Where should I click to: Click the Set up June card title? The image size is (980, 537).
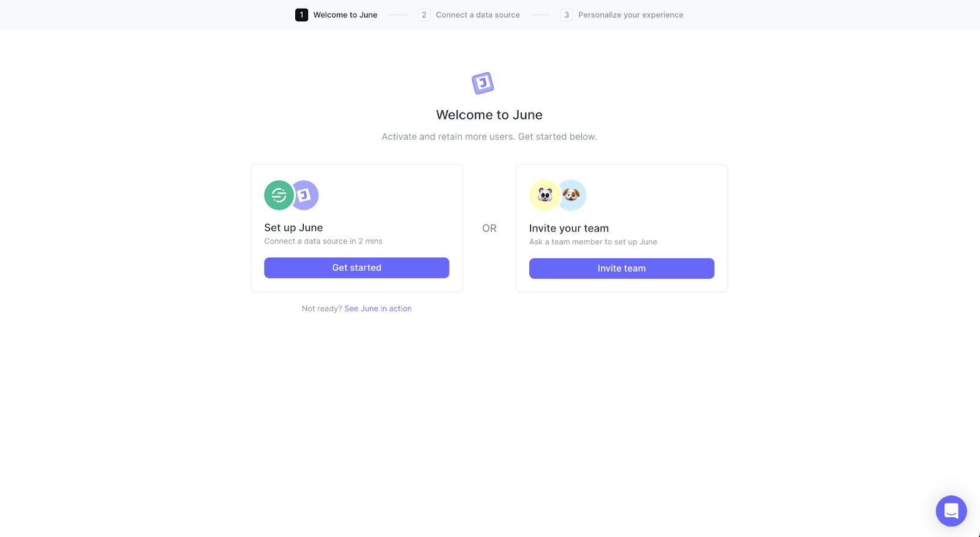[x=293, y=228]
